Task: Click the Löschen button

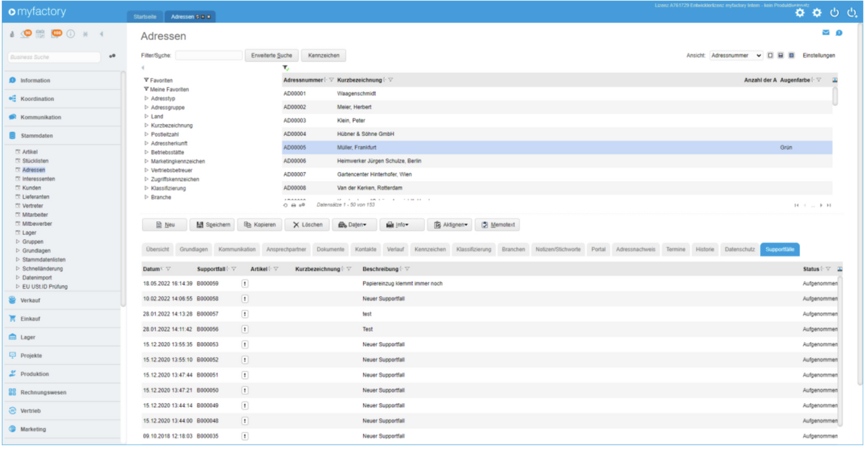Action: (x=307, y=225)
